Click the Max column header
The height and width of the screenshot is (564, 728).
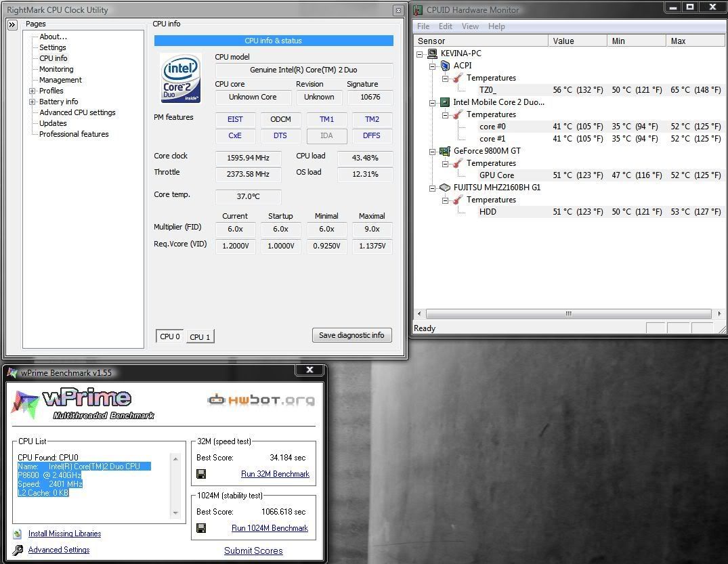coord(695,41)
